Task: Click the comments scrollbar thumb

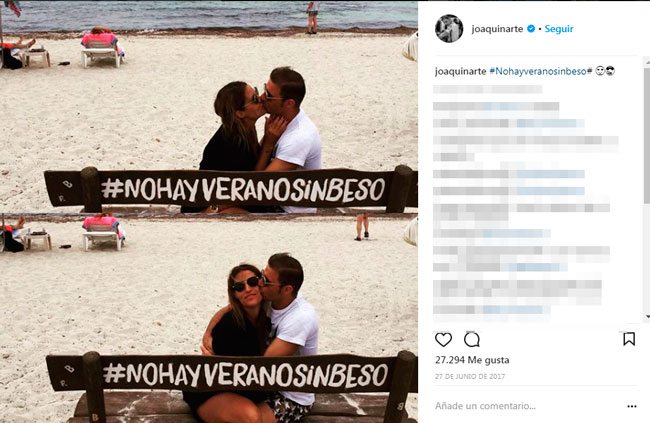Action: click(x=647, y=135)
